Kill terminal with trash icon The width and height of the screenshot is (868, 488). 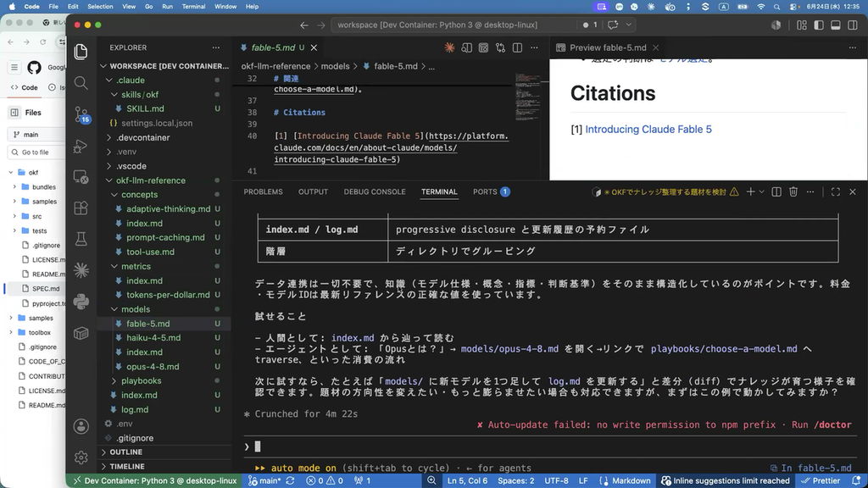click(x=793, y=192)
